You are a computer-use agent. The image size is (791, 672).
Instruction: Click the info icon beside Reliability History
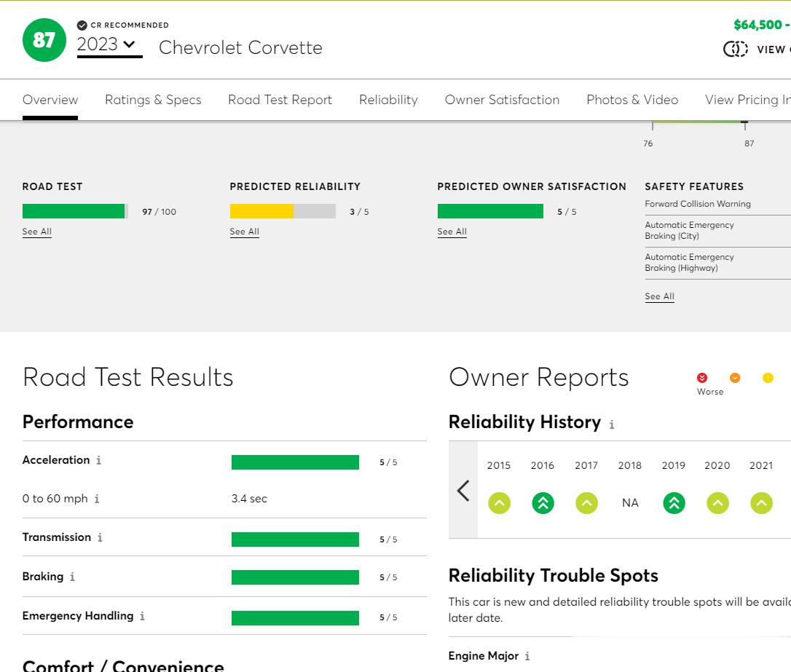coord(611,425)
